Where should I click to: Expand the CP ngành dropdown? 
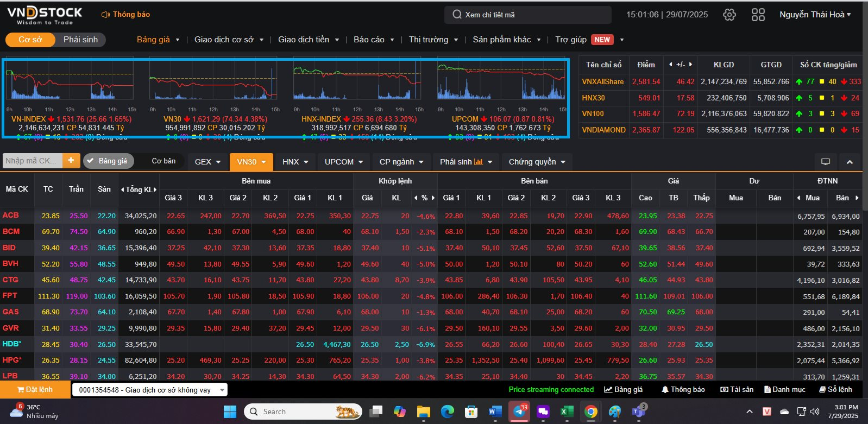point(401,162)
